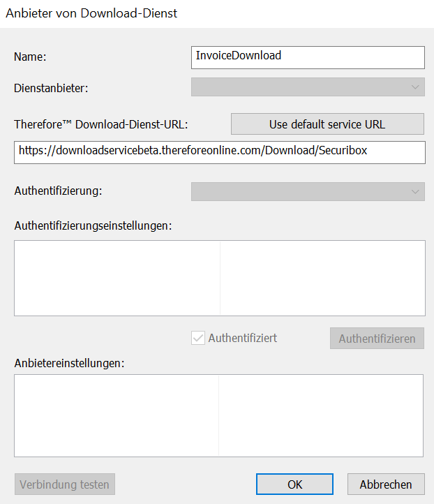Click the Authentifizierung label text
The image size is (434, 504).
58,191
